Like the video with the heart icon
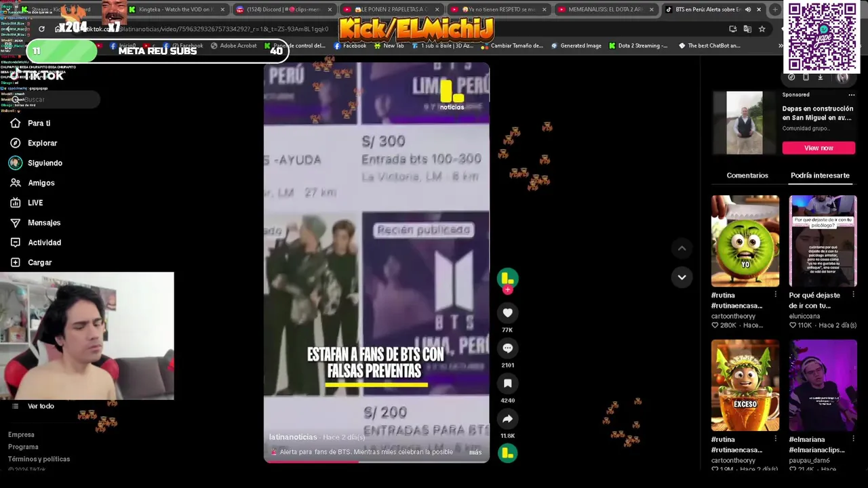The width and height of the screenshot is (868, 488). [507, 312]
